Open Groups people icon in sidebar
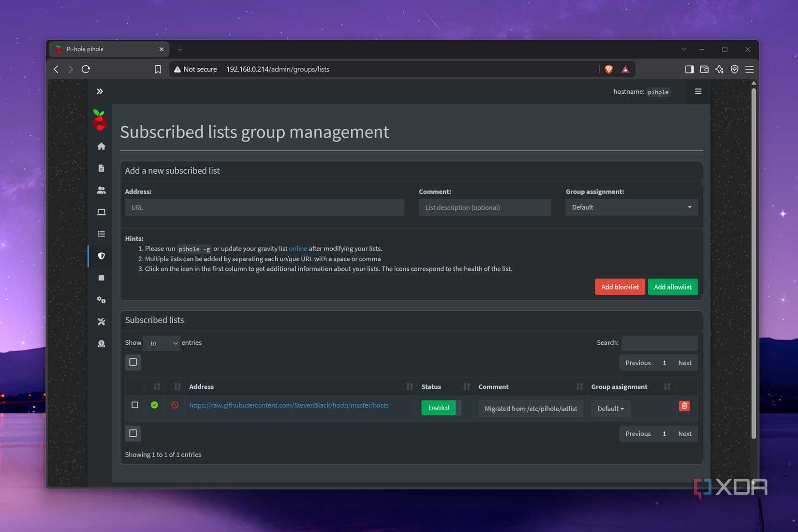 pyautogui.click(x=101, y=190)
